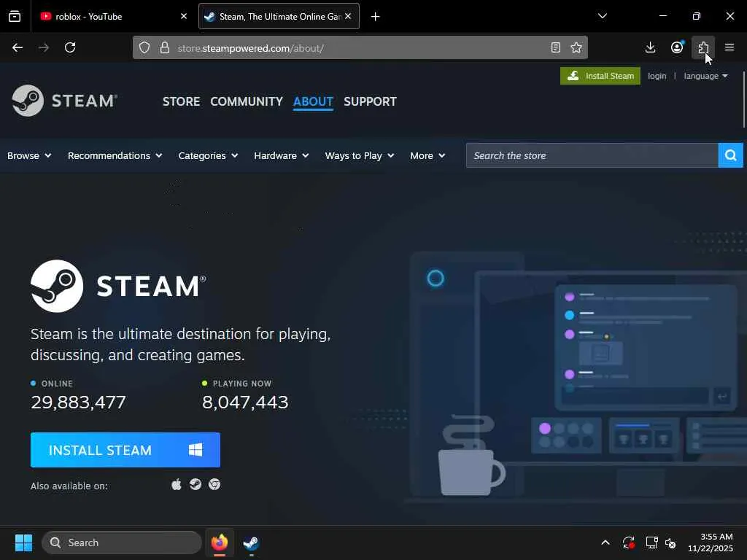Open the Firefox application menu
The height and width of the screenshot is (560, 747).
pyautogui.click(x=729, y=47)
